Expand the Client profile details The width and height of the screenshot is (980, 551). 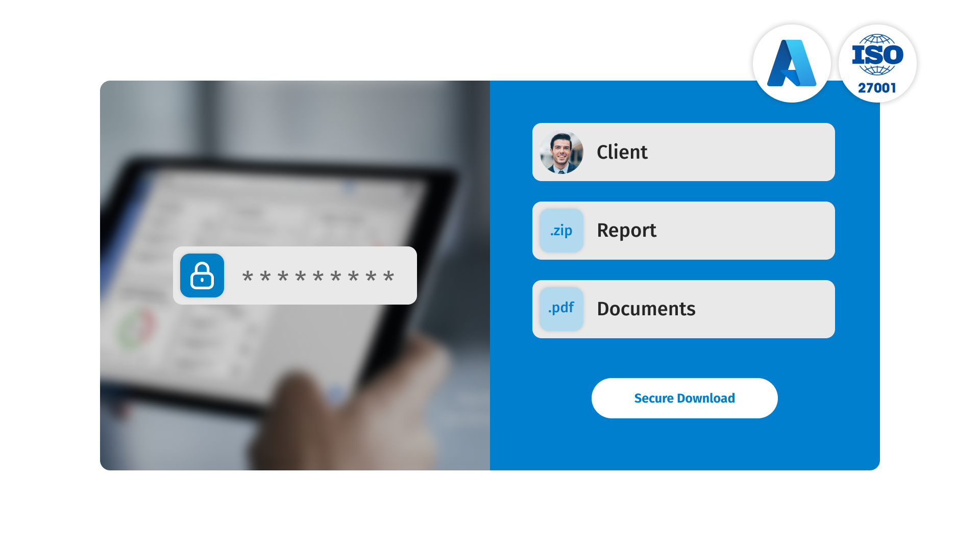683,152
